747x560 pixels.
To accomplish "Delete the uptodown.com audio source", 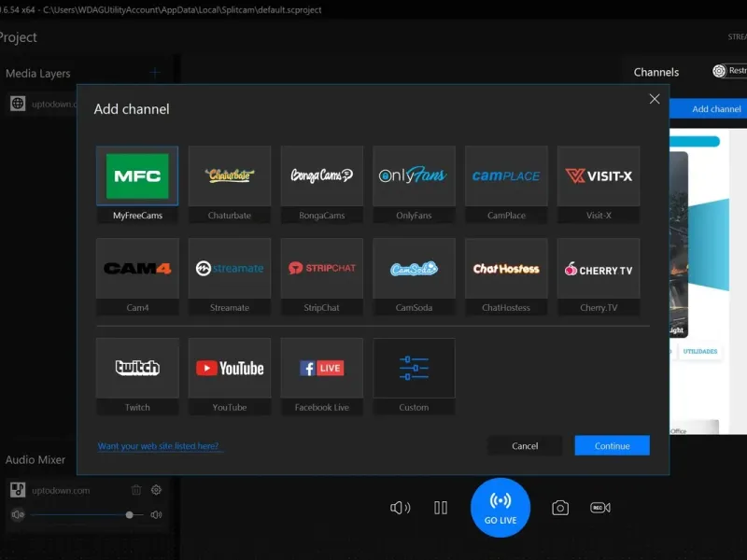I will click(x=136, y=489).
